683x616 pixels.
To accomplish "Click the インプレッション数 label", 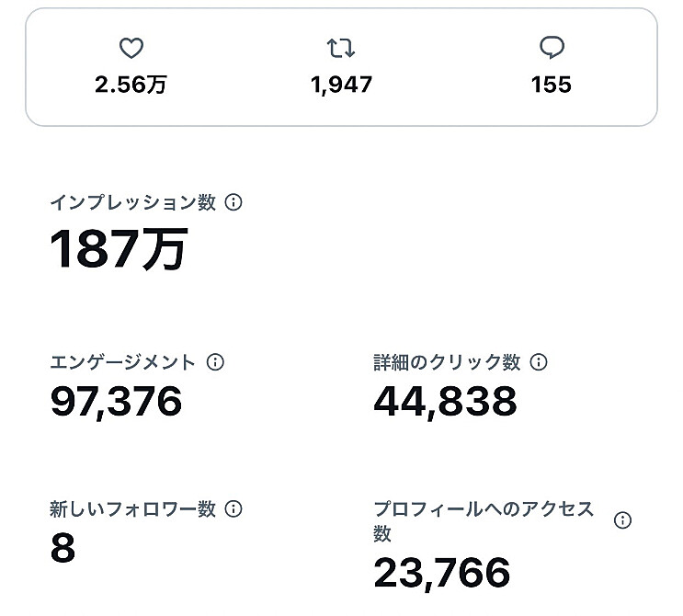I will pos(133,202).
